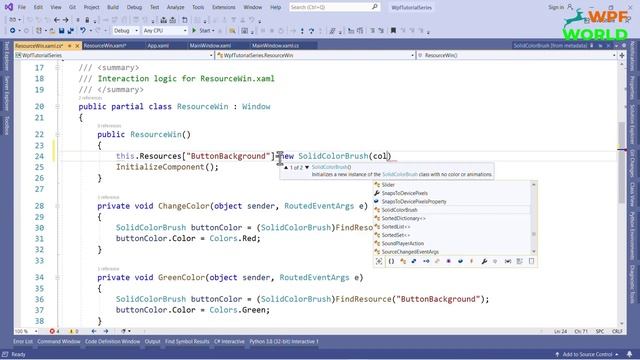Switch to the App.xaml tab
This screenshot has width=640, height=360.
pos(158,46)
